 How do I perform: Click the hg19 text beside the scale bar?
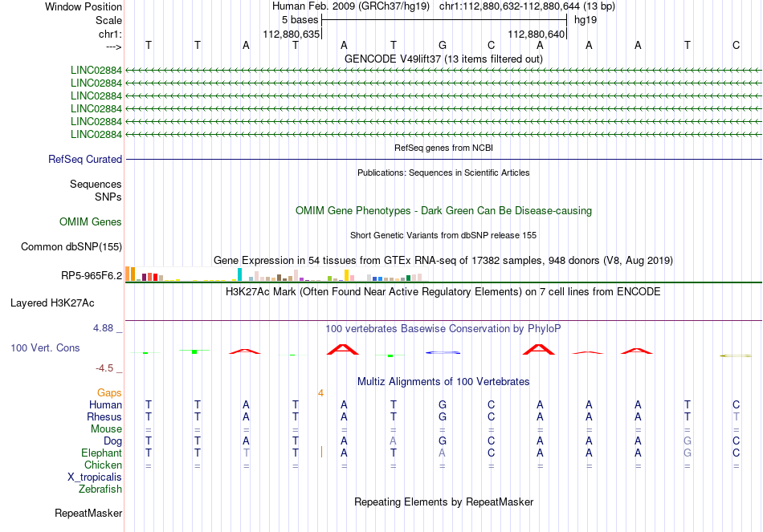point(586,20)
